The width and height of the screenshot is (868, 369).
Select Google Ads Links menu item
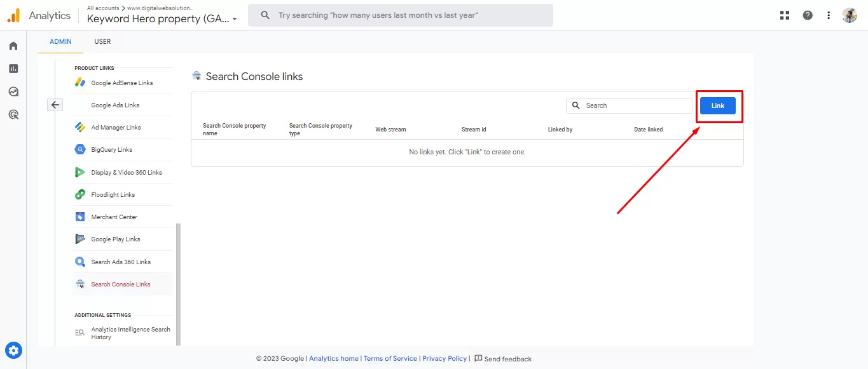[115, 105]
